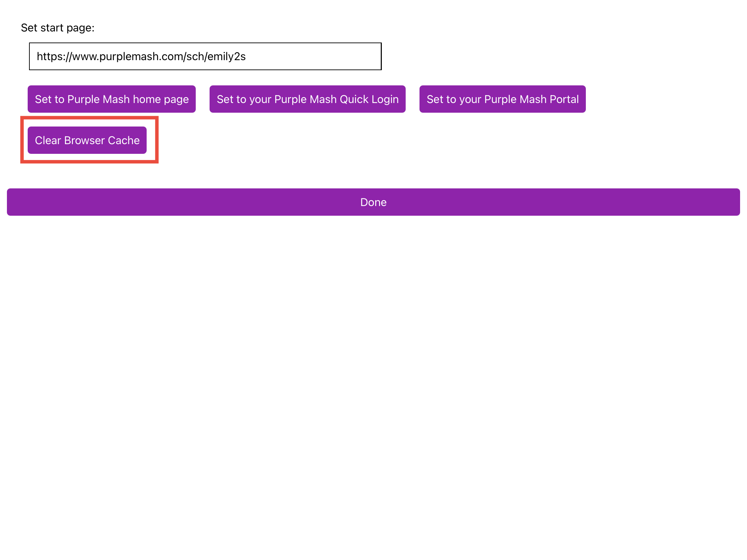Click the 'Set start page:' label
The image size is (747, 560).
click(58, 28)
